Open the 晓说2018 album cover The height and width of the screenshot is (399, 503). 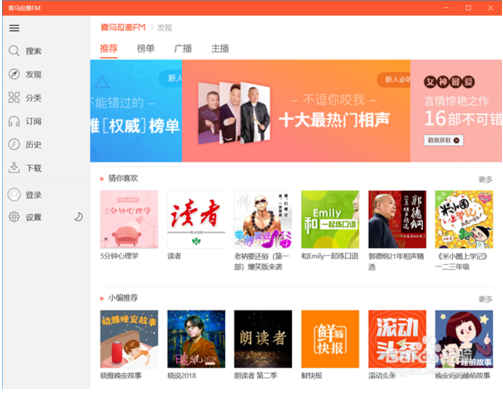pos(196,339)
